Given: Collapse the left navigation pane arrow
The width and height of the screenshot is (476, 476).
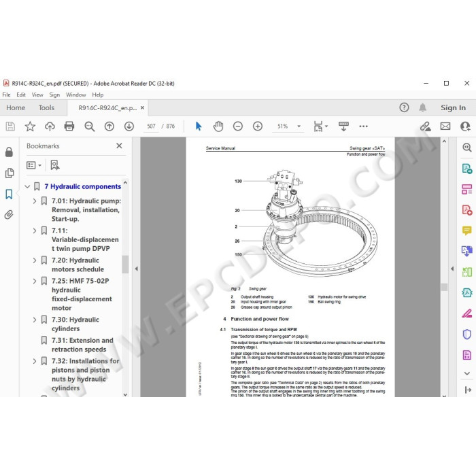Looking at the screenshot, I should point(136,269).
